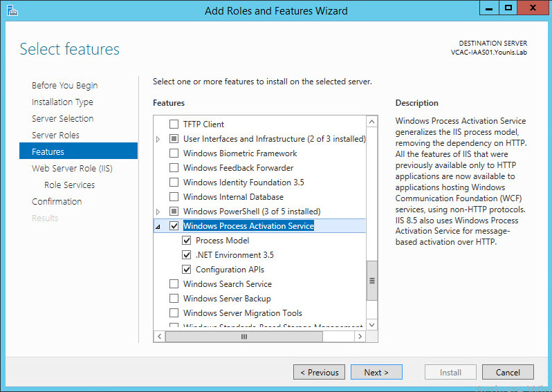This screenshot has height=392, width=552.
Task: Expand User Interfaces and Infrastructure node
Action: click(x=158, y=139)
